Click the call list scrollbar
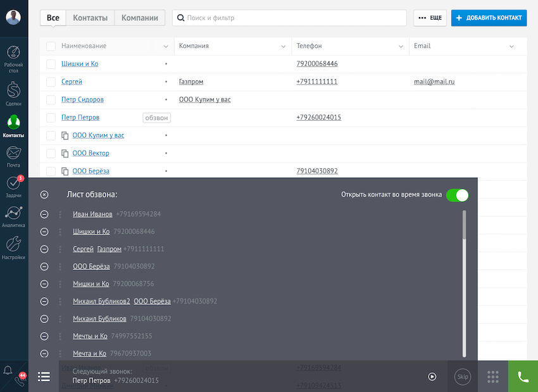 (x=465, y=225)
